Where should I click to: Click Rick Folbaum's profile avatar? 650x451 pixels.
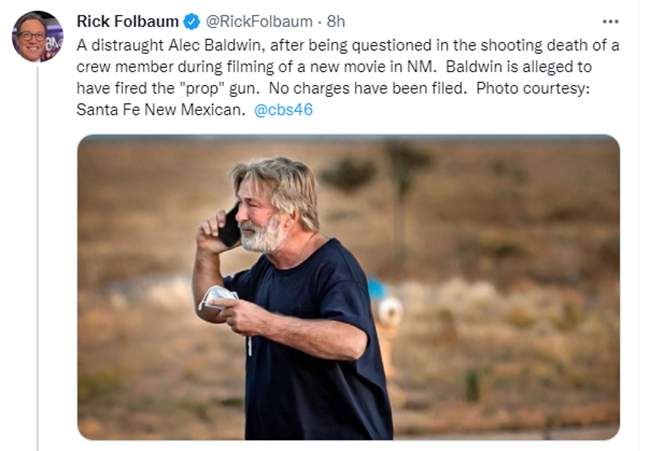37,37
